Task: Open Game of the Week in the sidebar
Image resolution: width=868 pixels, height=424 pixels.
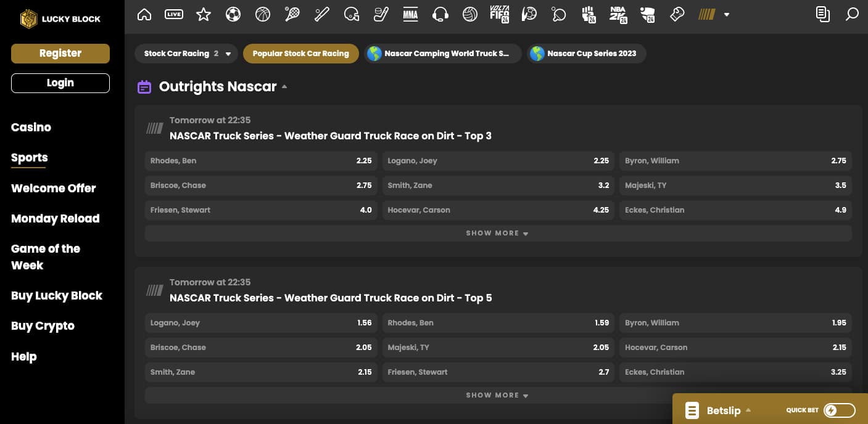Action: click(46, 257)
